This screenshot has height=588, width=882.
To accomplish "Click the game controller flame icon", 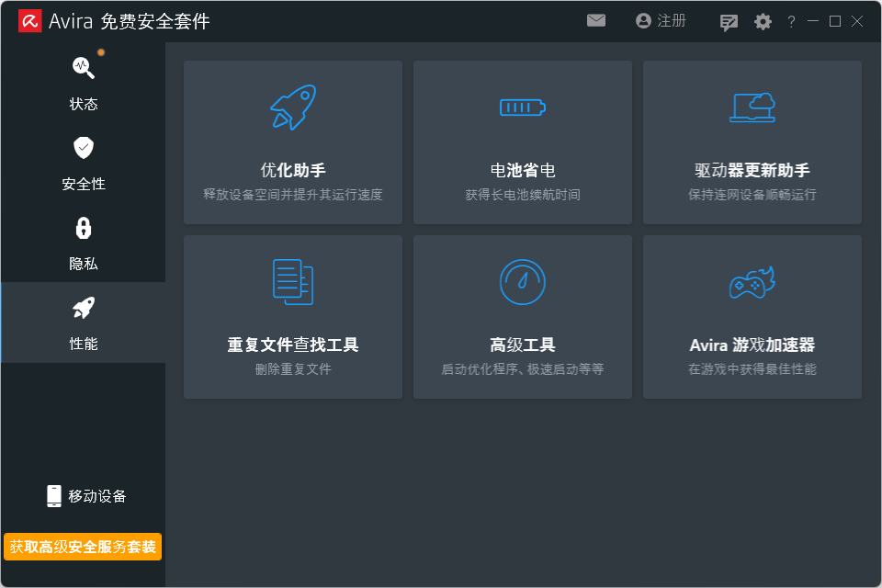I will point(752,282).
